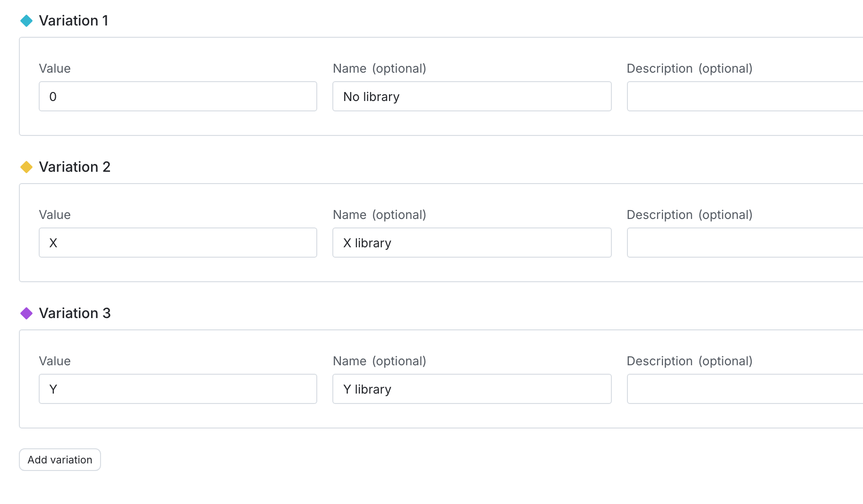Click the Name field showing Y library
This screenshot has height=504, width=863.
click(x=472, y=389)
